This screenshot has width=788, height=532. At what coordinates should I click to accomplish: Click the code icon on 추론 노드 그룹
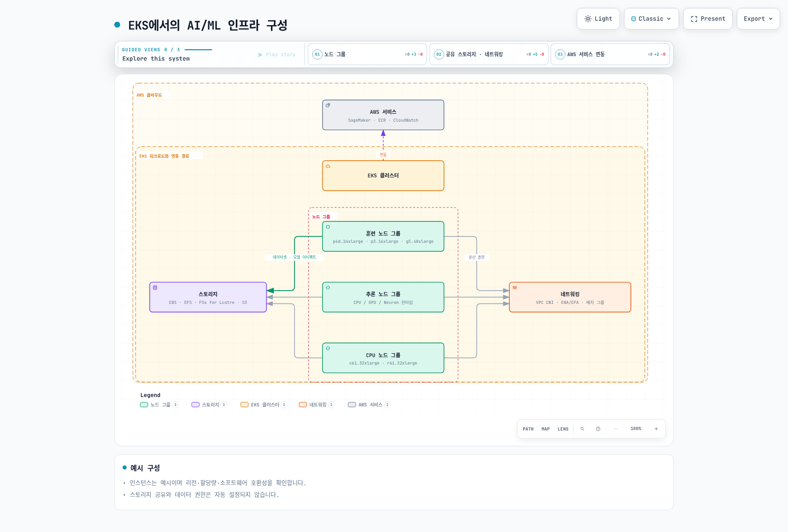[328, 288]
